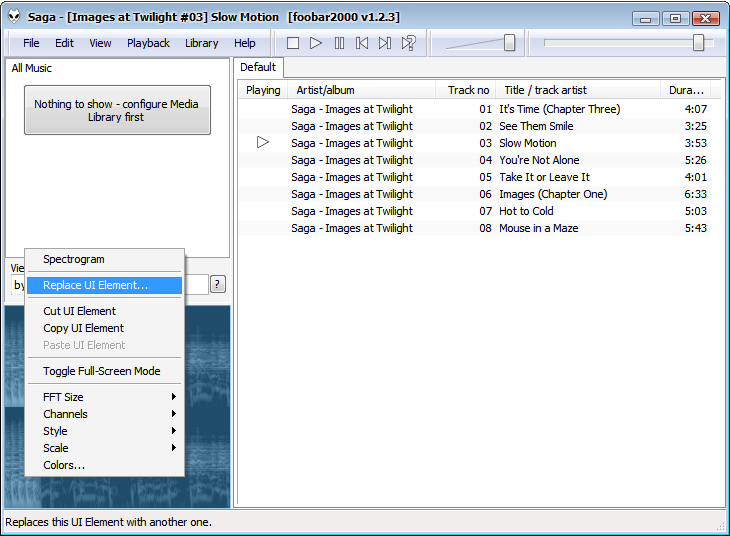This screenshot has width=730, height=536.
Task: Open the Edit menu
Action: click(64, 43)
